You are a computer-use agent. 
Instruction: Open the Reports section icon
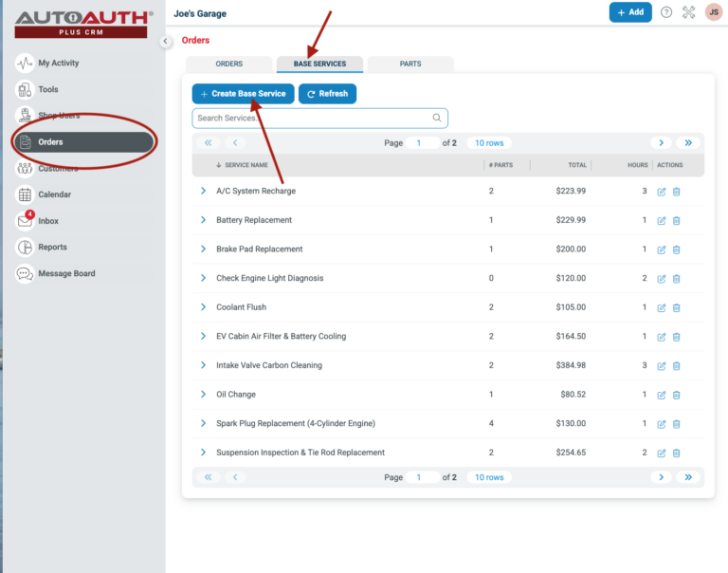point(26,248)
